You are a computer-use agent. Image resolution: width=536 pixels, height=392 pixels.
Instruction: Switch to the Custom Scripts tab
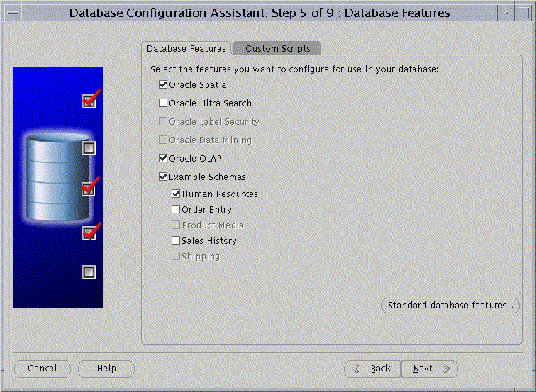pos(277,49)
